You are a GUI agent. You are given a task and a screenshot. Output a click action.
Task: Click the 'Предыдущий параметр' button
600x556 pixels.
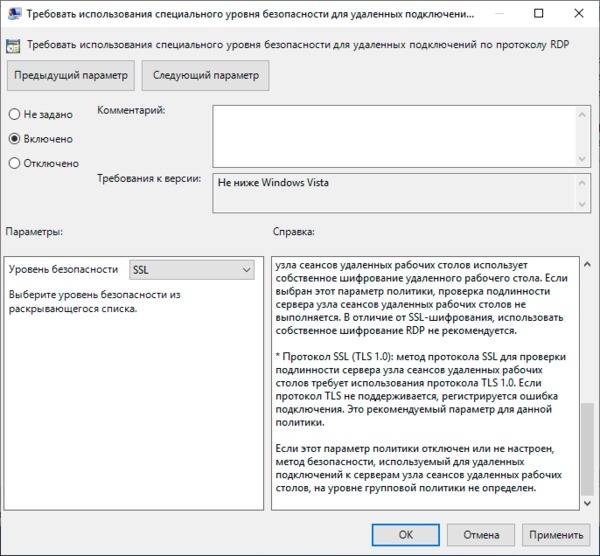(71, 75)
